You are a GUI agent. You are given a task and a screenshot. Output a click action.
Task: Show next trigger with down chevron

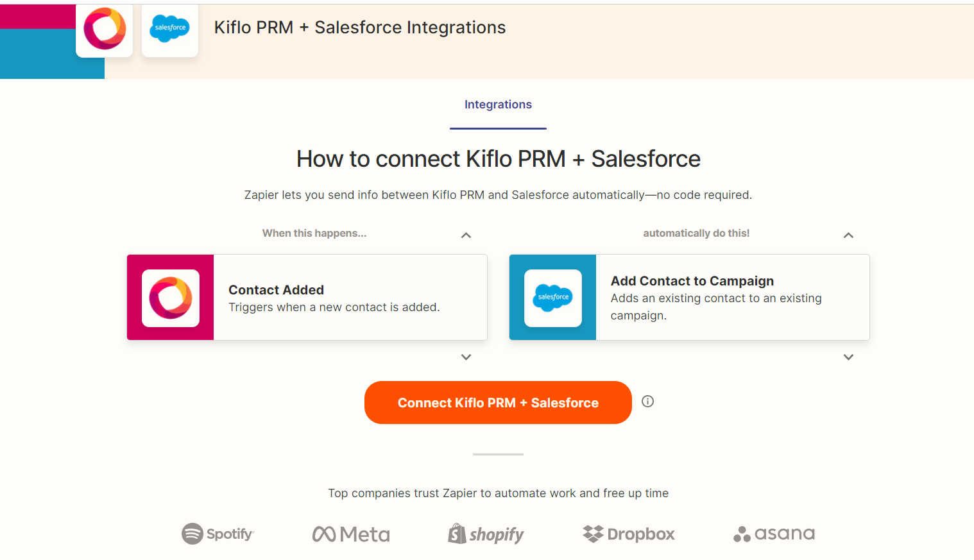click(x=466, y=357)
